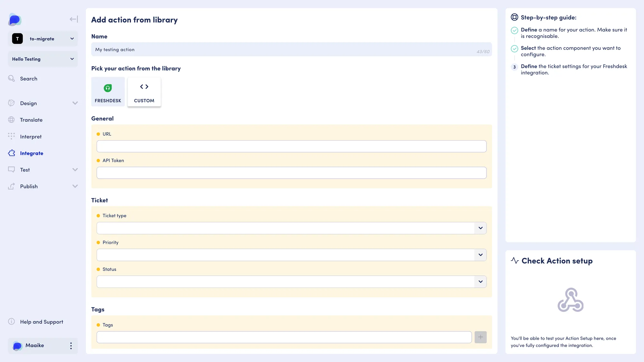The width and height of the screenshot is (644, 362).
Task: Expand the to-migrate workspace selector
Action: coord(43,39)
